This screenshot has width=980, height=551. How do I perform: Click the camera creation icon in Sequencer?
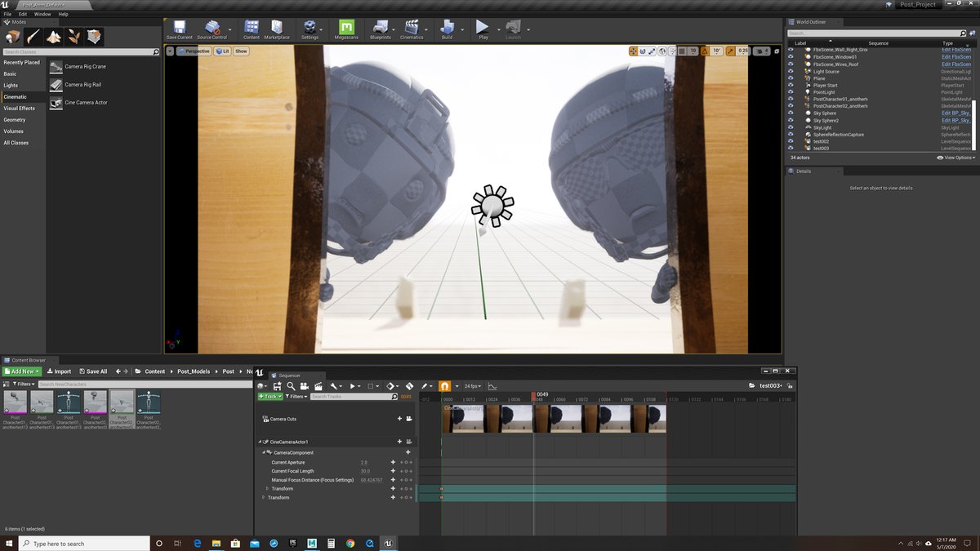[x=305, y=385]
